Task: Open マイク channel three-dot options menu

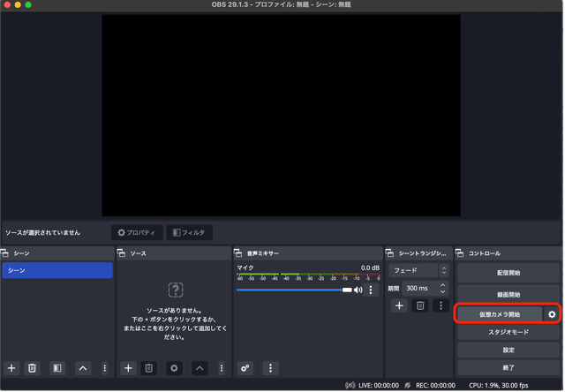Action: [371, 290]
